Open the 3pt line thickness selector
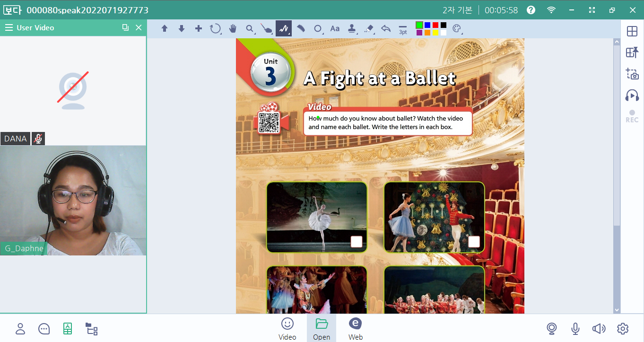Viewport: 644px width, 342px height. (403, 29)
